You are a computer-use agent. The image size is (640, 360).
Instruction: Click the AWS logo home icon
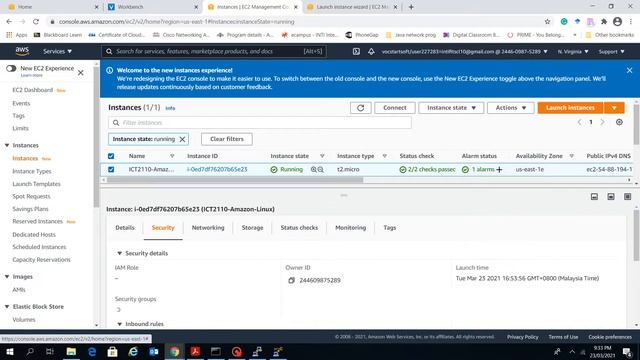pyautogui.click(x=22, y=51)
